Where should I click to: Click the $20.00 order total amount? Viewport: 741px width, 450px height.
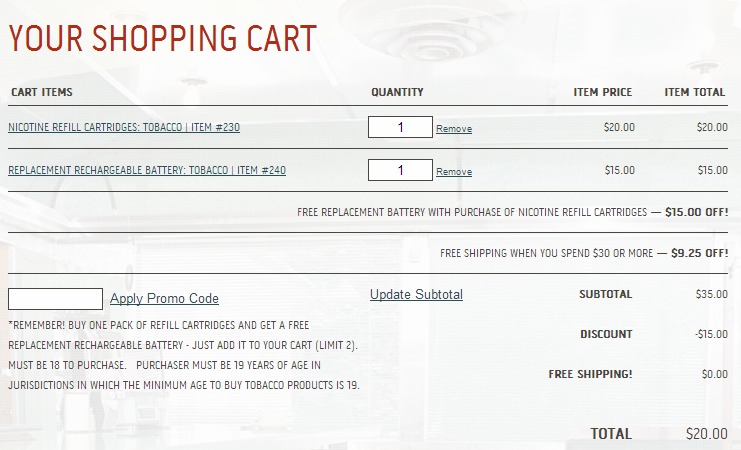point(707,434)
